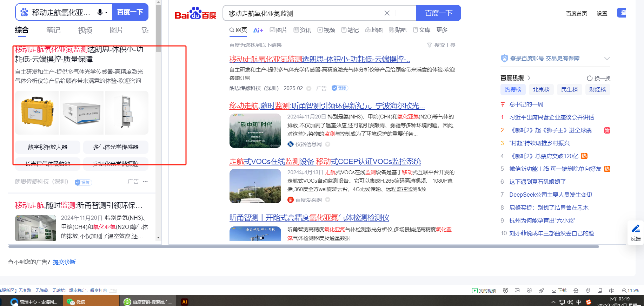Open the 更多 search categories menu
This screenshot has height=306, width=644.
[442, 30]
